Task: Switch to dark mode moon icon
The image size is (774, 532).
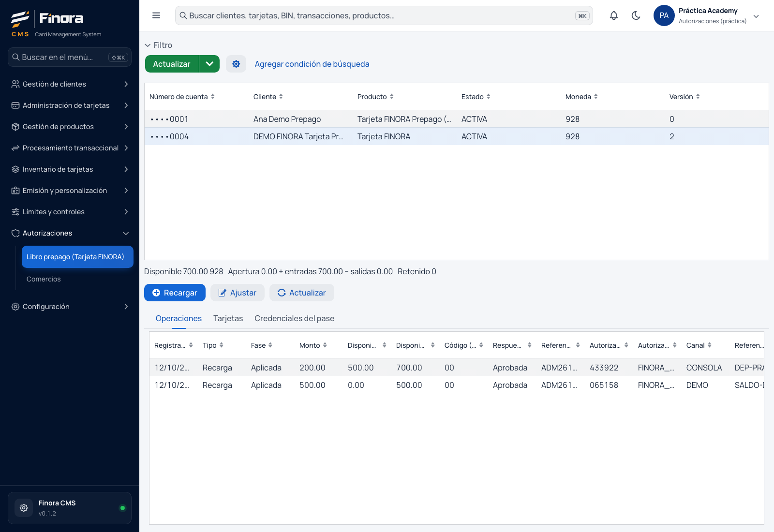Action: 636,15
